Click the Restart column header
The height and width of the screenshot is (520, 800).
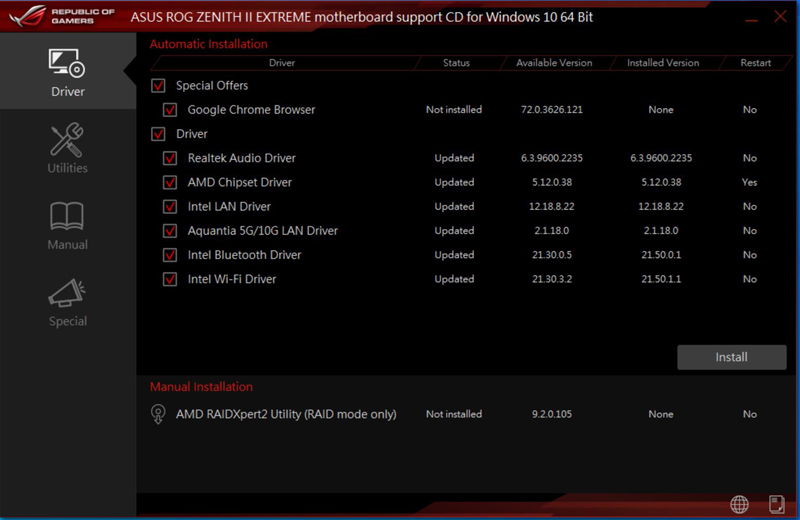click(x=756, y=63)
